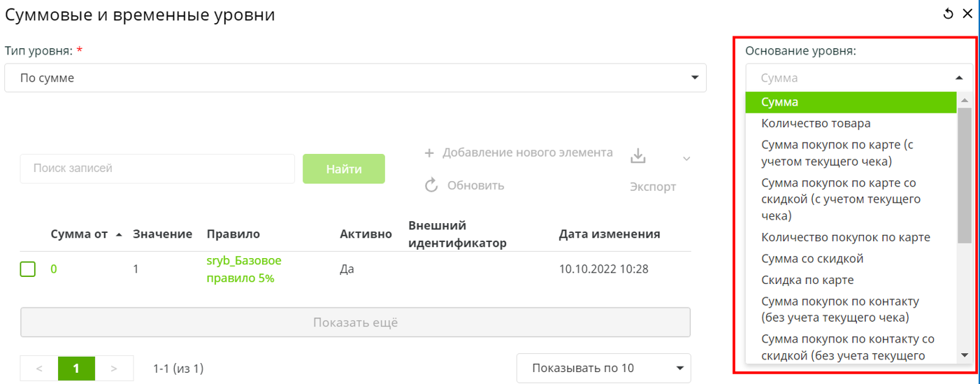The width and height of the screenshot is (980, 384).
Task: Select Количество товара option
Action: pyautogui.click(x=815, y=123)
